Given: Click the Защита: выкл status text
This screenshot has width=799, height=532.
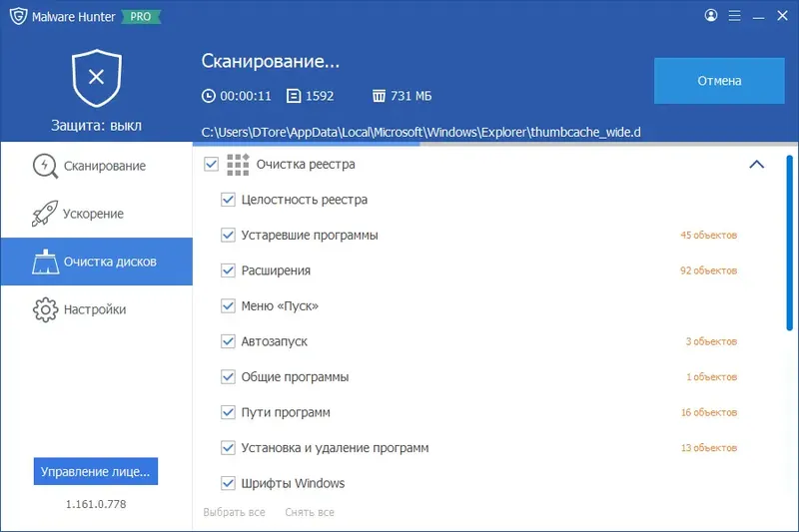Looking at the screenshot, I should tap(96, 125).
